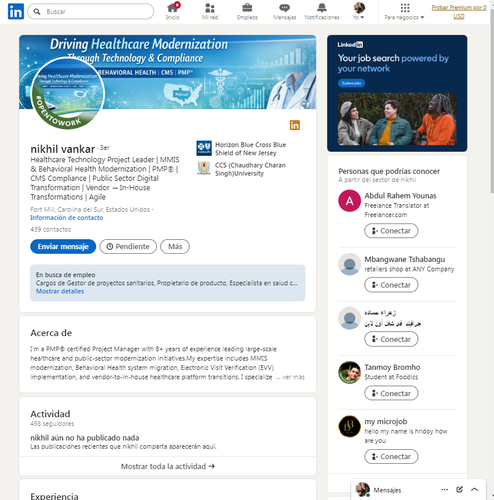Open Tanmoy Bromho profile

pos(392,367)
